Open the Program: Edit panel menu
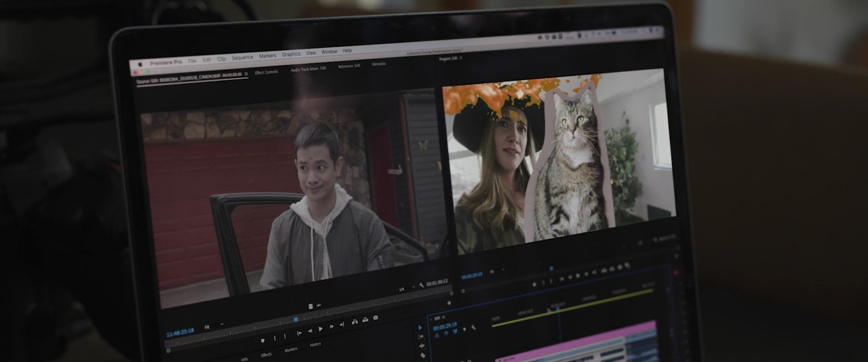Screen dimensions: 868x362 [x=461, y=58]
